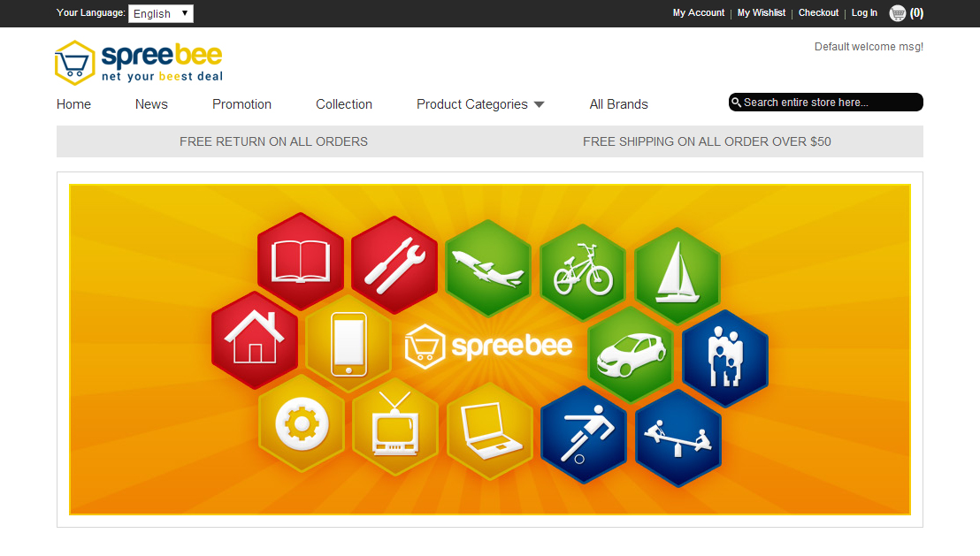Select the airplane hexagon icon

(488, 268)
